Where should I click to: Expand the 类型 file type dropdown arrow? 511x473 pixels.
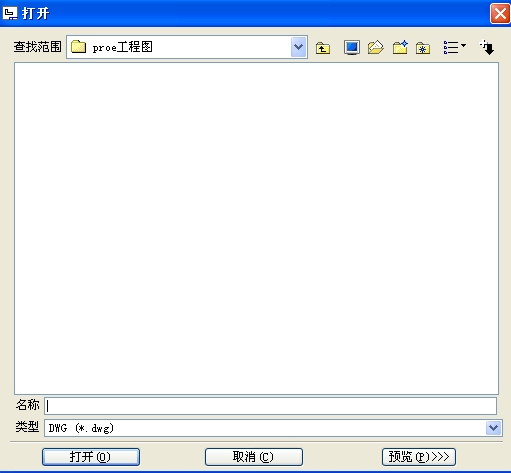coord(493,428)
